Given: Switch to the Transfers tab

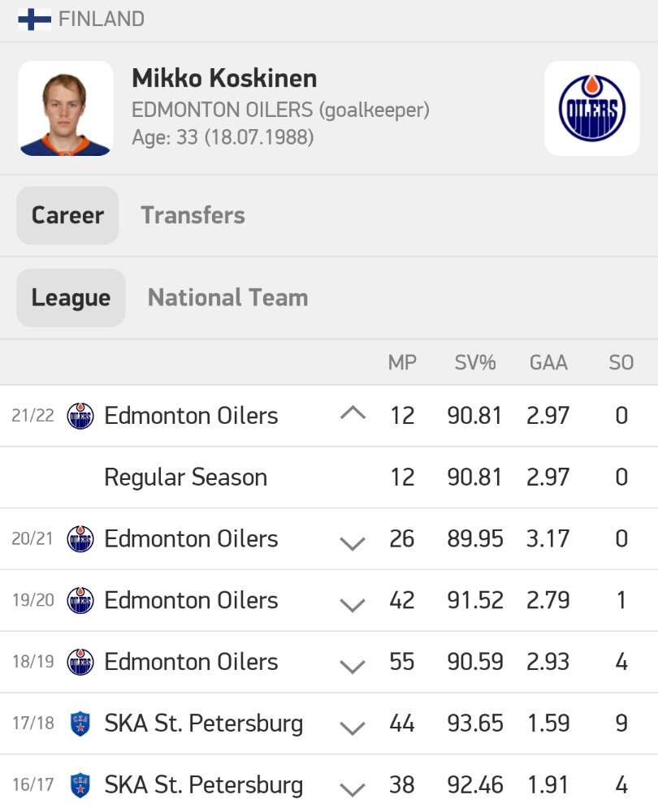Looking at the screenshot, I should (x=193, y=215).
